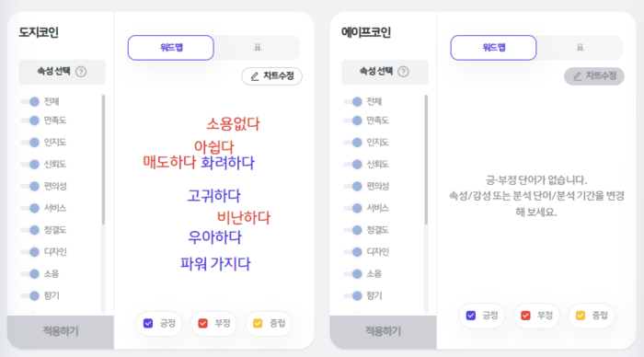
Task: Click the word 소용없다 in word map
Action: [233, 123]
